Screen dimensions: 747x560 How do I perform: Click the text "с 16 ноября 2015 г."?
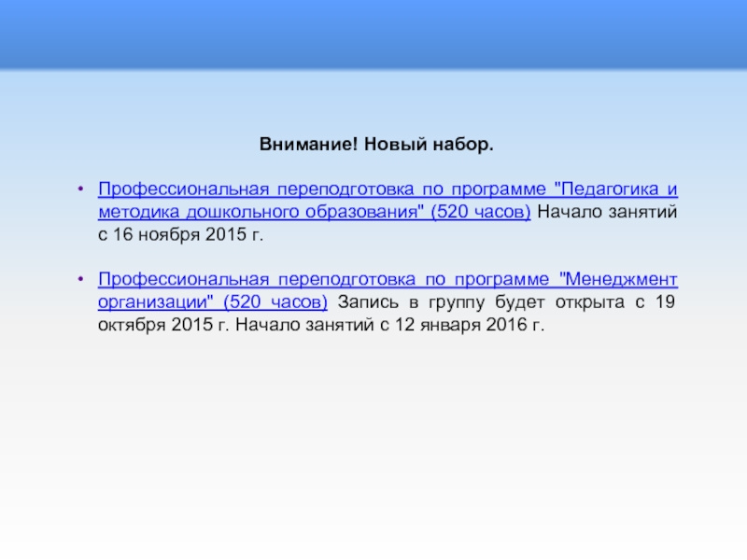[x=180, y=235]
